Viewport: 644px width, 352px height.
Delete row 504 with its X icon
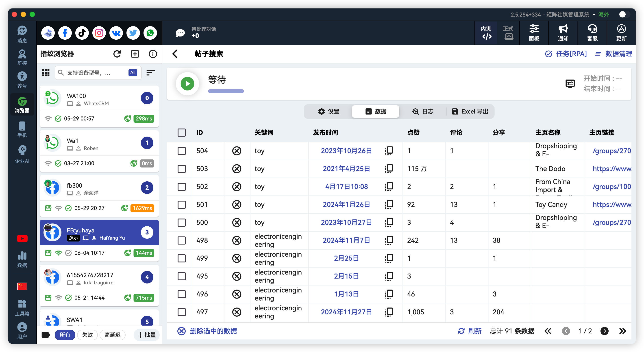click(x=237, y=151)
